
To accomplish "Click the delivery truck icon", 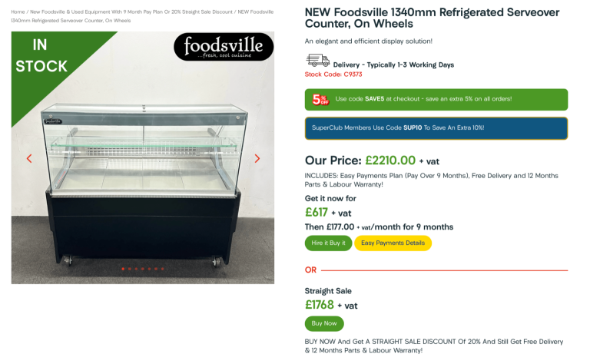I will [317, 61].
